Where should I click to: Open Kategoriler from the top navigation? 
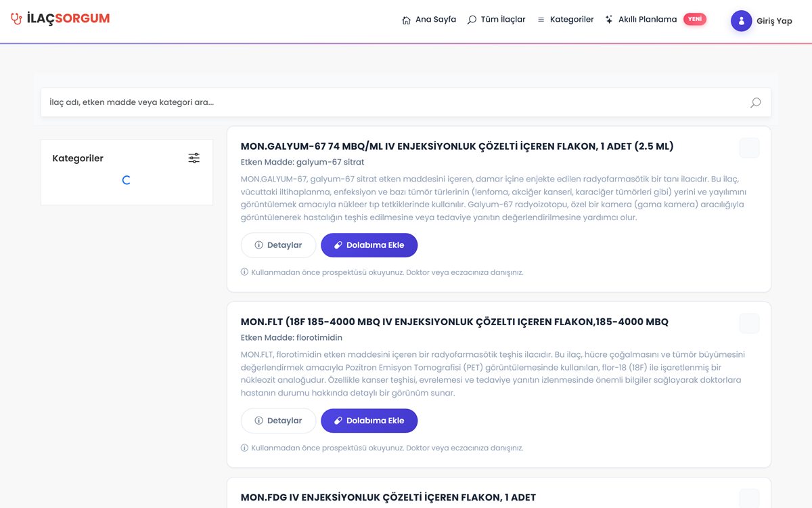click(x=565, y=20)
